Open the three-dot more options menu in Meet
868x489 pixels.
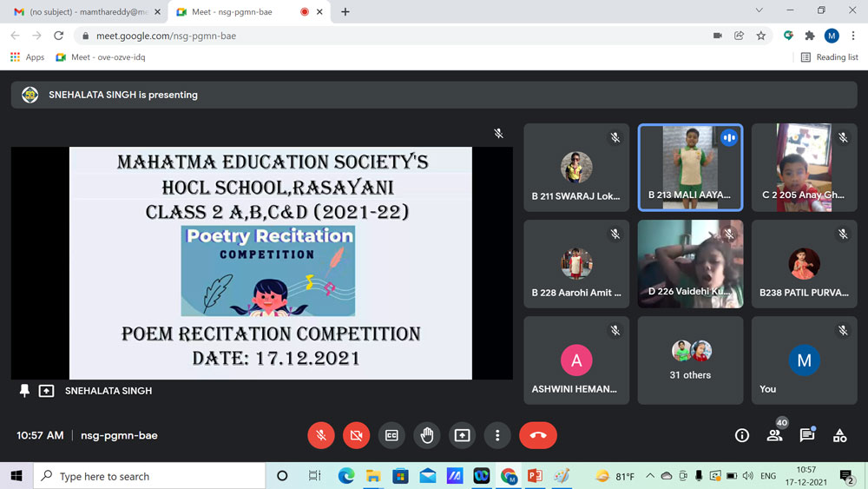(x=497, y=435)
